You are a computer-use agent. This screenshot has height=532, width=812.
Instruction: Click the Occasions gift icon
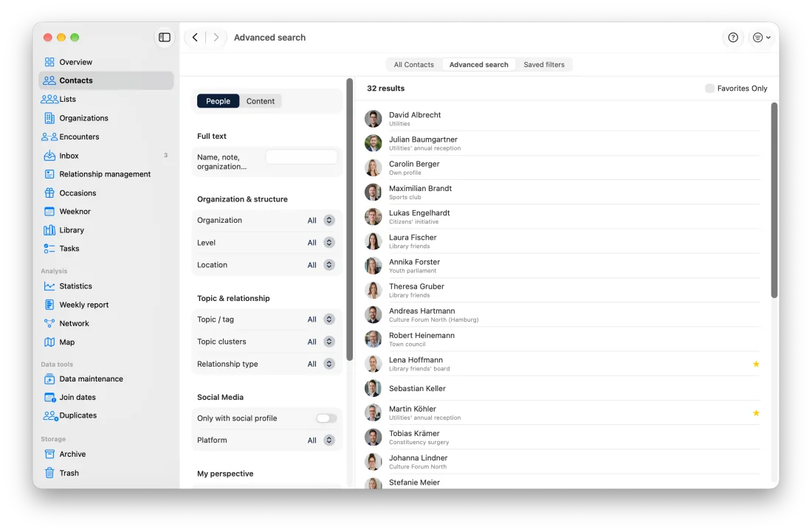(49, 193)
